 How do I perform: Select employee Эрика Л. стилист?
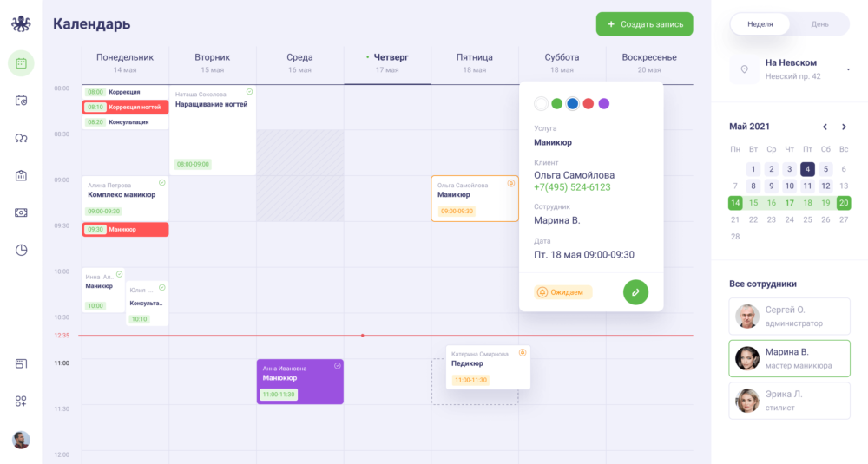[x=789, y=401]
